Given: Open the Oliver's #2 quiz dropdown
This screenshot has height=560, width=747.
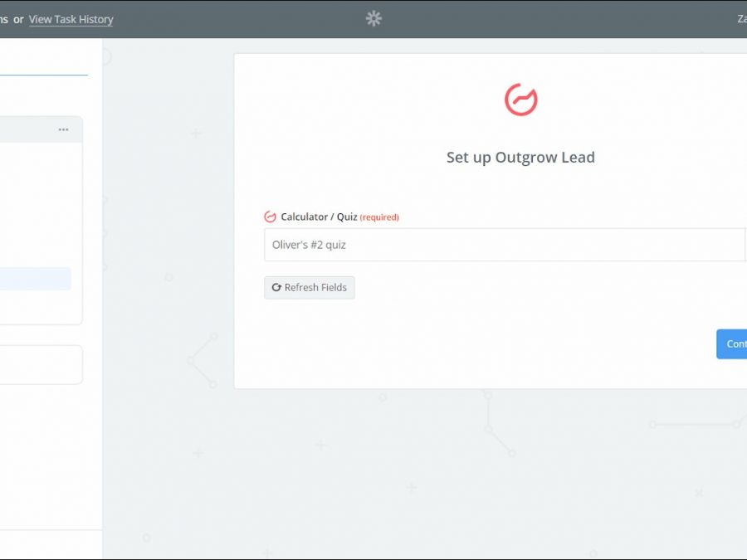Looking at the screenshot, I should pos(505,245).
